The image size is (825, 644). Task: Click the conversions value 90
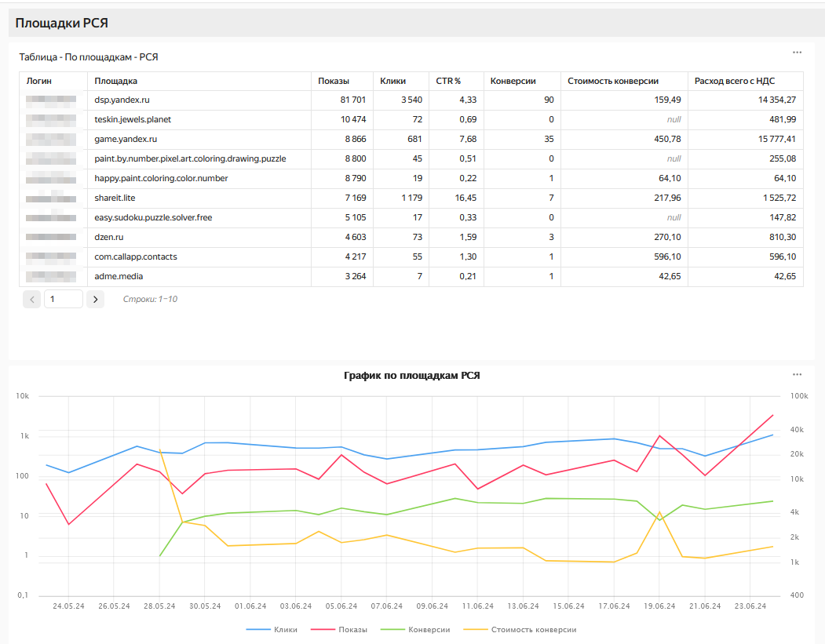pos(549,100)
